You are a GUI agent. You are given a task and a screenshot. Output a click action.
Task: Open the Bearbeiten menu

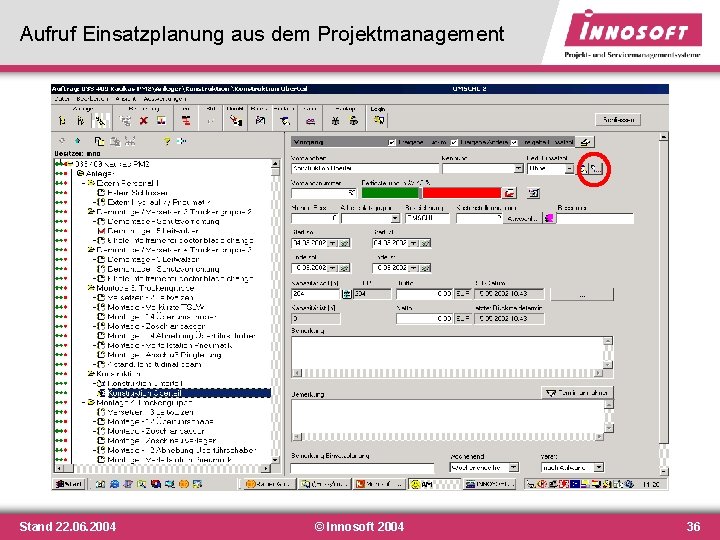[x=92, y=99]
